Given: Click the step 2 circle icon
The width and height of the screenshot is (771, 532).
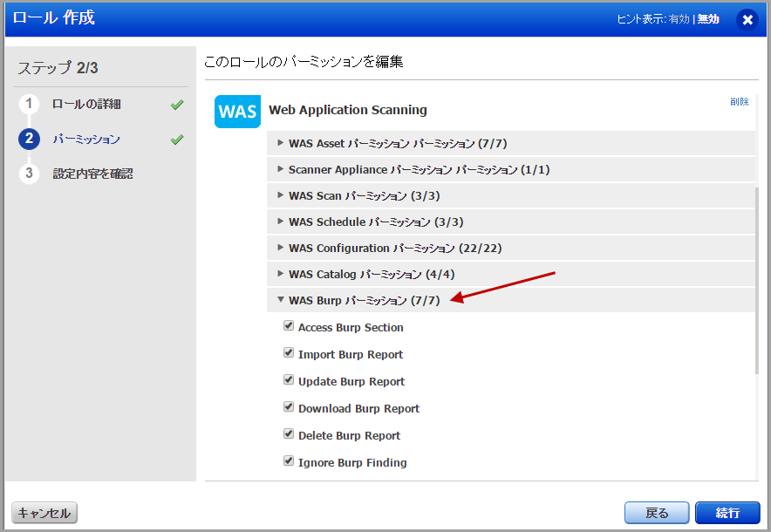Looking at the screenshot, I should coord(29,139).
